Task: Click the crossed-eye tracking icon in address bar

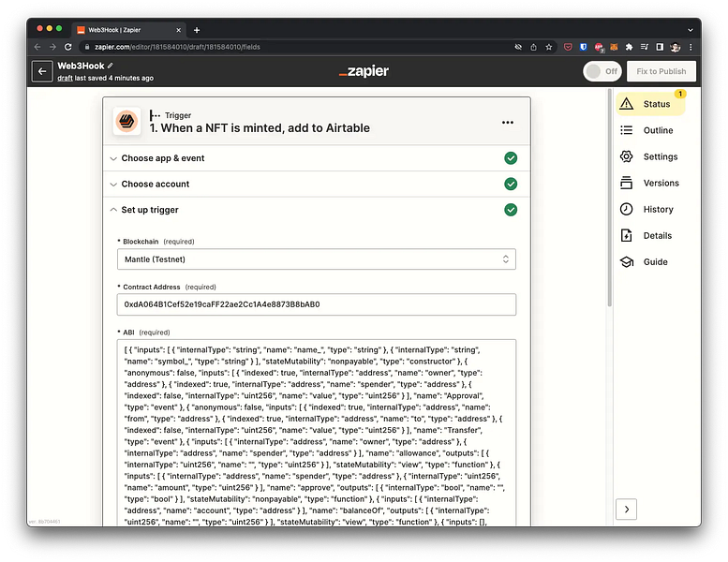Action: [518, 47]
